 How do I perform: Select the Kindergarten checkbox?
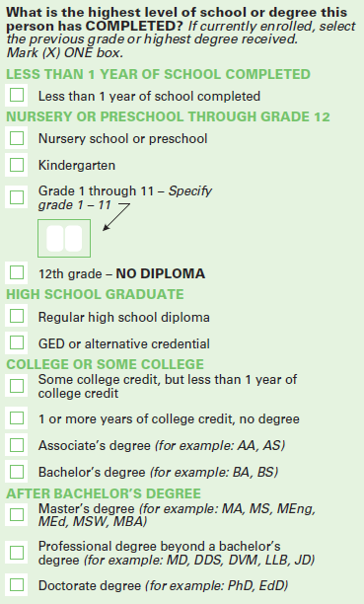pyautogui.click(x=17, y=165)
